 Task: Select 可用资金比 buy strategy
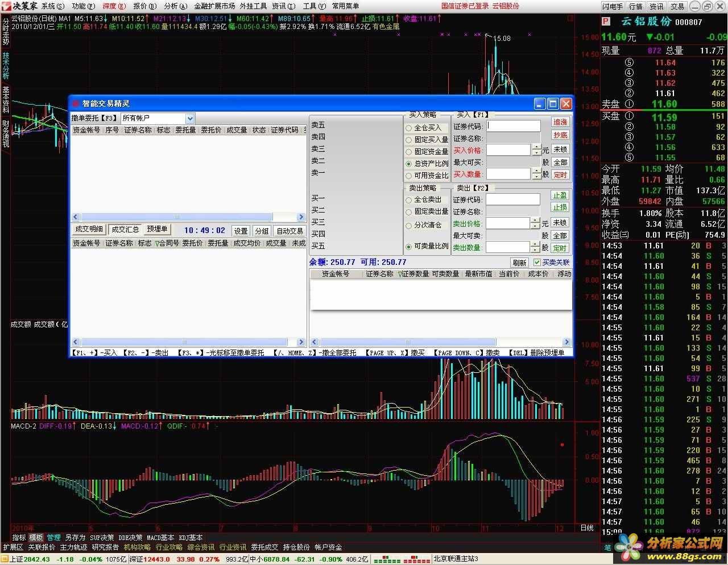[x=426, y=176]
